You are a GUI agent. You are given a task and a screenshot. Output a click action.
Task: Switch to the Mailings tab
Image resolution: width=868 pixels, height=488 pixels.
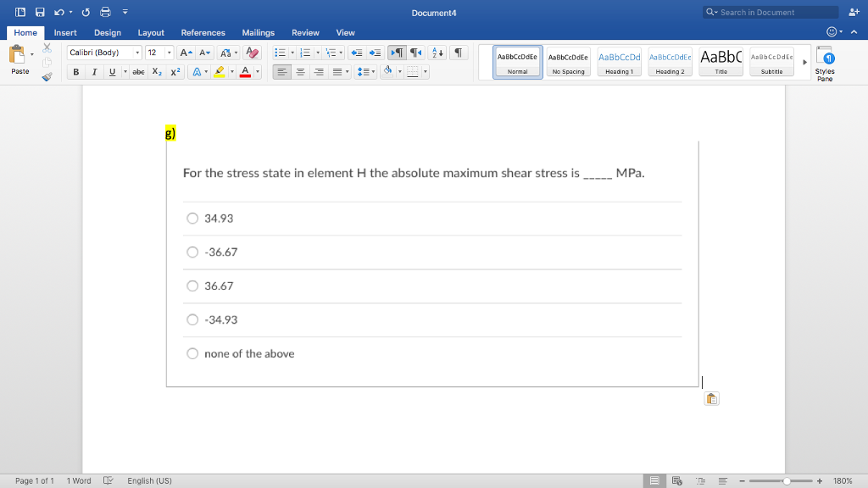(258, 33)
